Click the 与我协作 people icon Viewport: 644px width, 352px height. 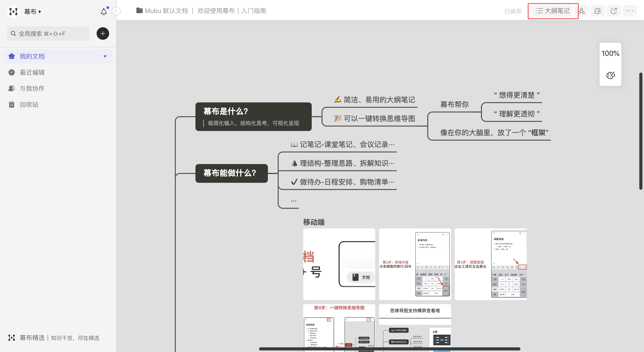click(11, 88)
